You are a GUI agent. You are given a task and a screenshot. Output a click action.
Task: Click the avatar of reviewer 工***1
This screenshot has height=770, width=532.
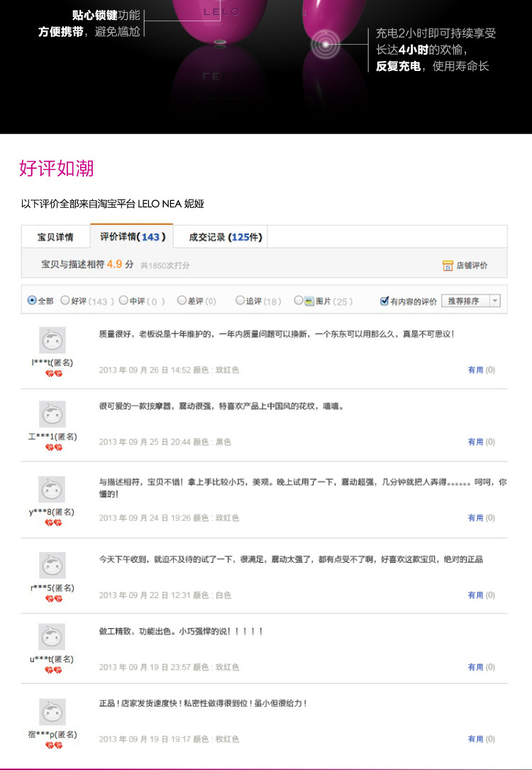click(52, 414)
